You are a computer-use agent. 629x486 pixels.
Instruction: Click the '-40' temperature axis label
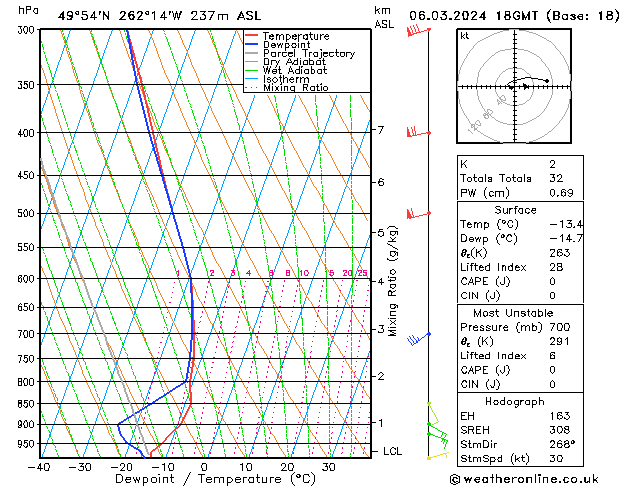pyautogui.click(x=39, y=468)
